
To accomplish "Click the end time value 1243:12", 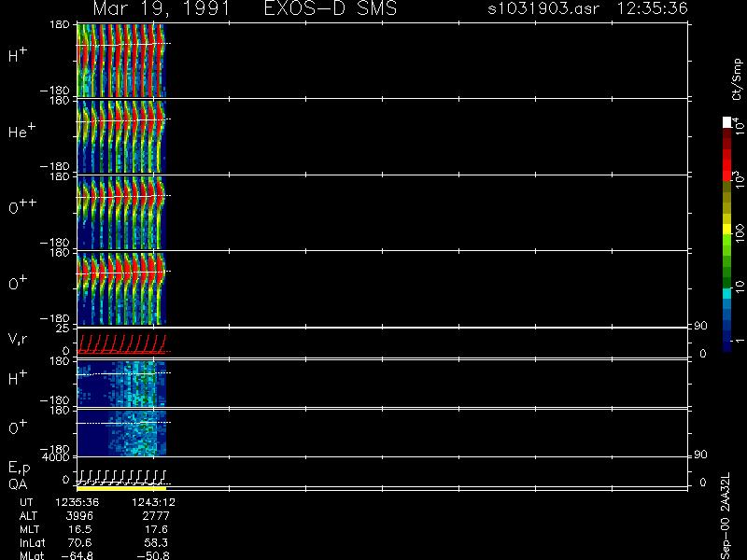I will point(153,502).
